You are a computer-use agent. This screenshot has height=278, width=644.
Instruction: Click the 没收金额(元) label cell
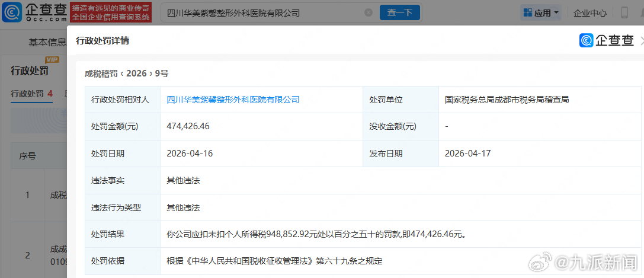pyautogui.click(x=401, y=126)
